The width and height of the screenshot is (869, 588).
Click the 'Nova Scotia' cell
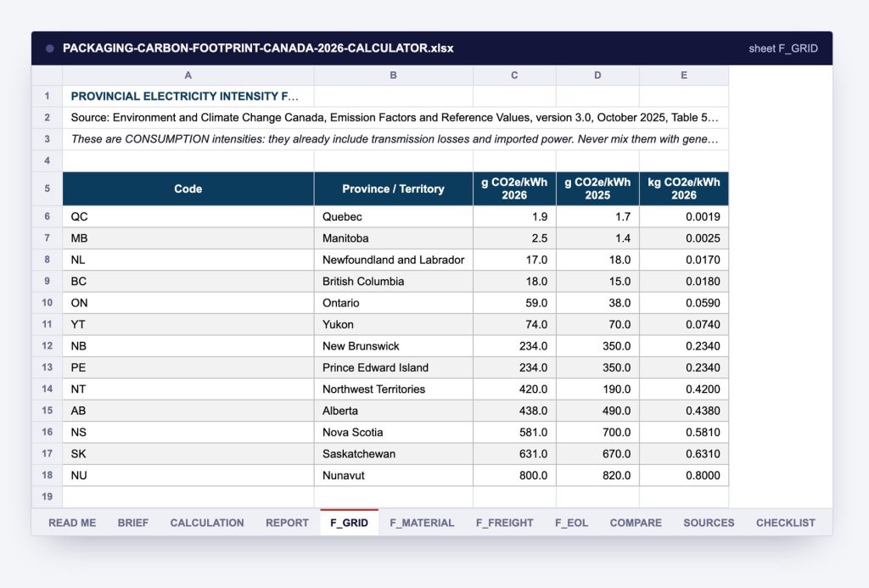[x=394, y=432]
